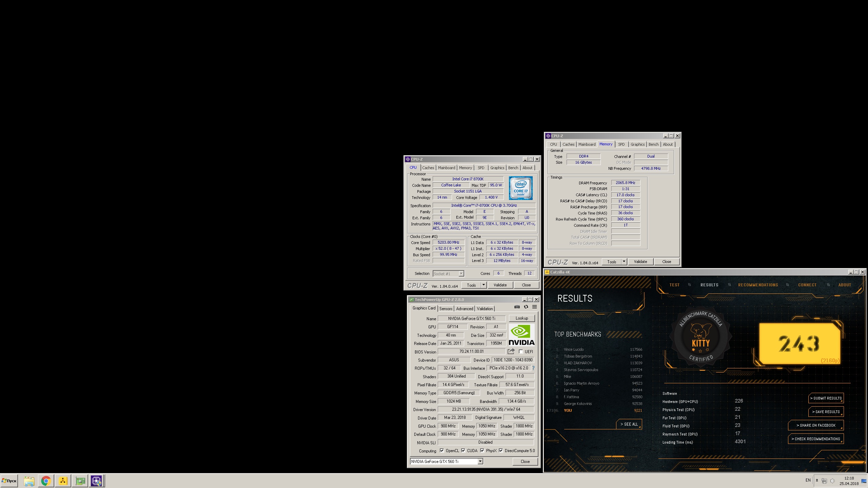Click the Intel Core i7 logo in CPU-Z
Viewport: 868px width, 488px height.
pos(520,188)
